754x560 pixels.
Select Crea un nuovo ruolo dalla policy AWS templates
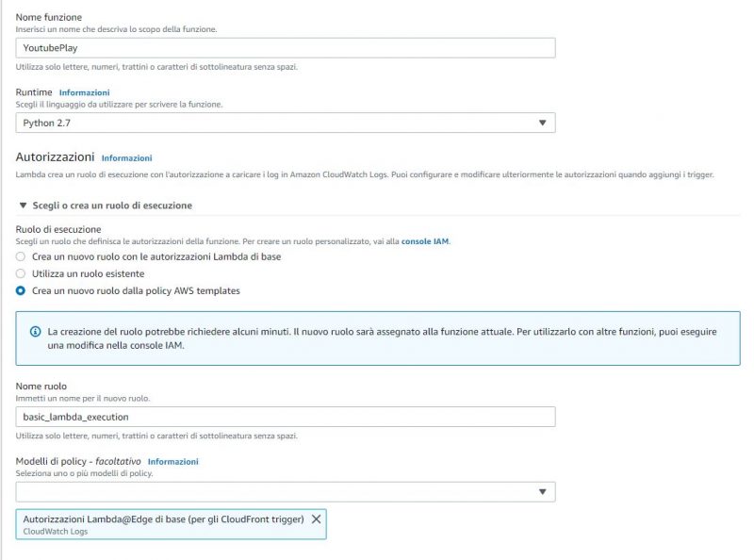click(x=20, y=290)
